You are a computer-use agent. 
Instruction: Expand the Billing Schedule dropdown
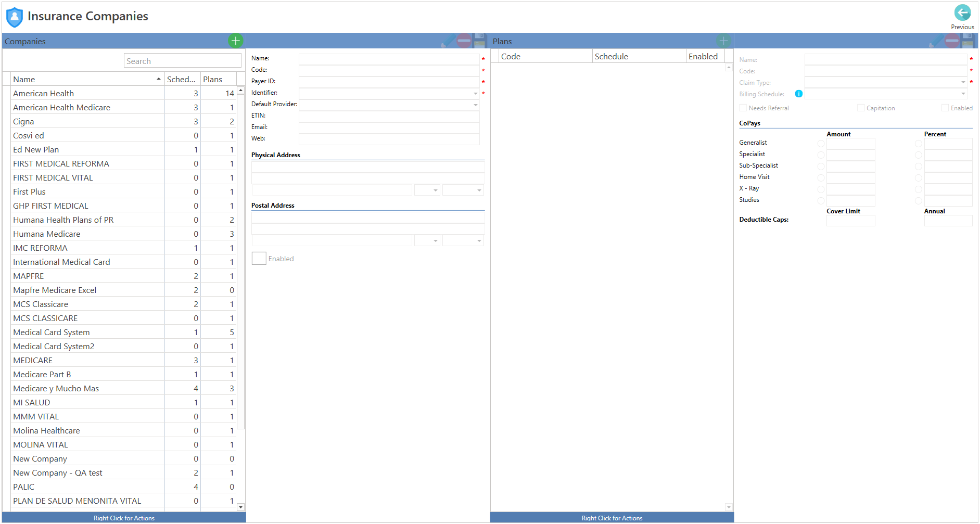pyautogui.click(x=963, y=94)
